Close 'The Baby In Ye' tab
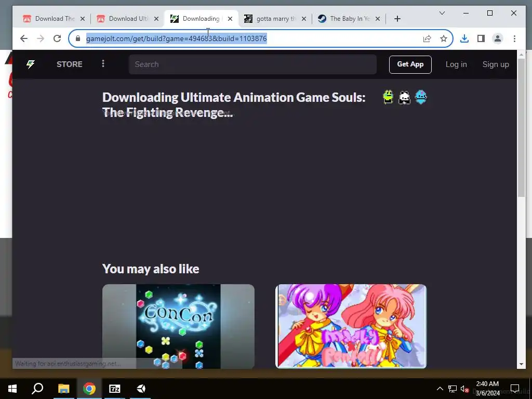The height and width of the screenshot is (399, 532). click(x=378, y=19)
